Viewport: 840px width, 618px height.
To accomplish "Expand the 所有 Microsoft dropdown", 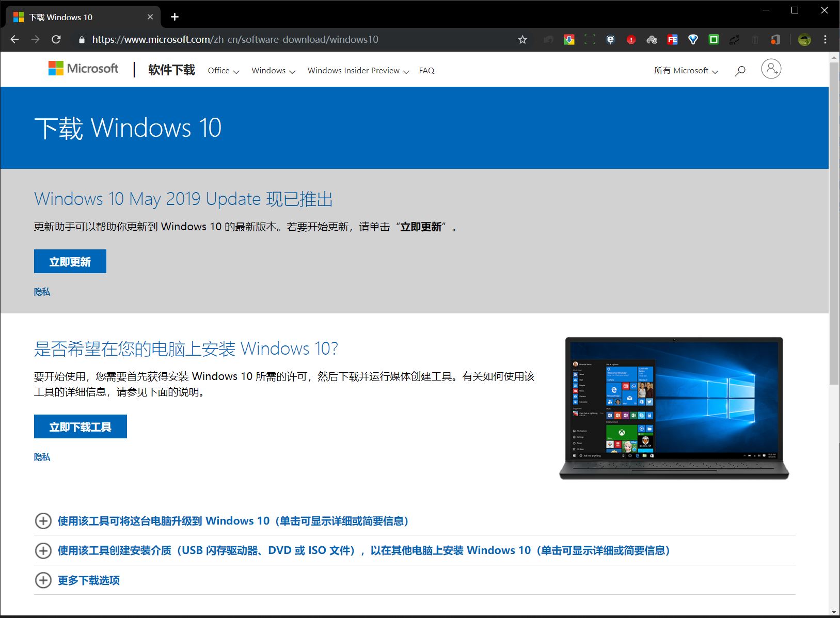I will (x=686, y=71).
